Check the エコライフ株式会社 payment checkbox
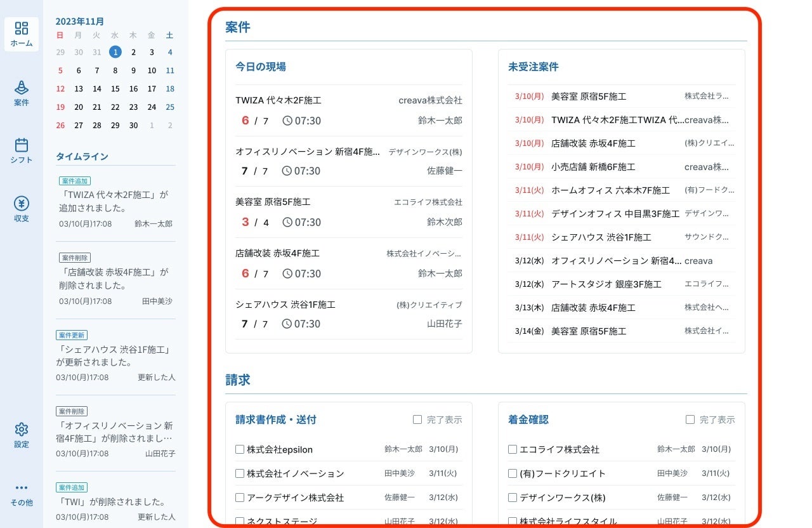 (x=513, y=449)
